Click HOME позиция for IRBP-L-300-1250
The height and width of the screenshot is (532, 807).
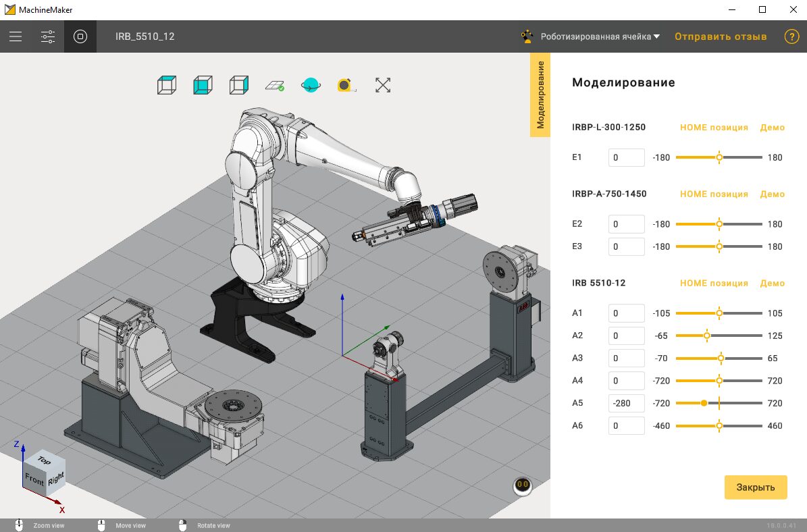click(x=714, y=127)
